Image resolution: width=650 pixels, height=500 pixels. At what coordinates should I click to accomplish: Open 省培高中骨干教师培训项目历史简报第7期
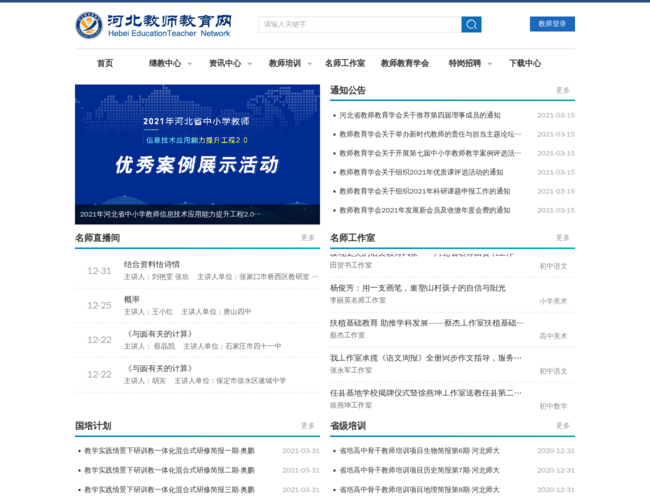pos(419,470)
